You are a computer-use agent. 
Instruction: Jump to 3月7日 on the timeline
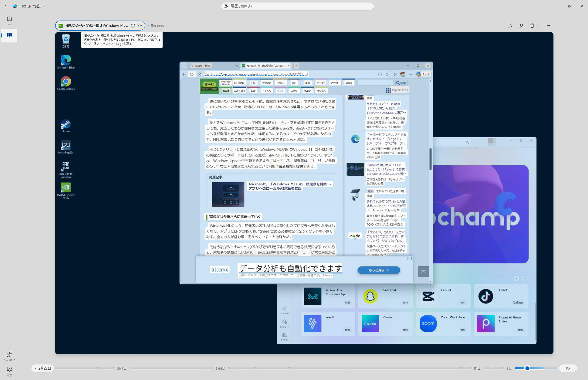click(x=121, y=368)
